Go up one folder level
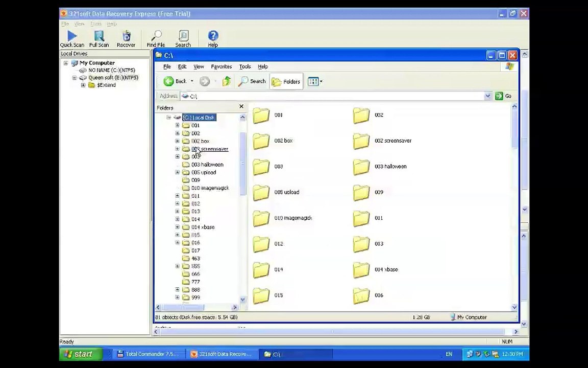 click(x=227, y=81)
